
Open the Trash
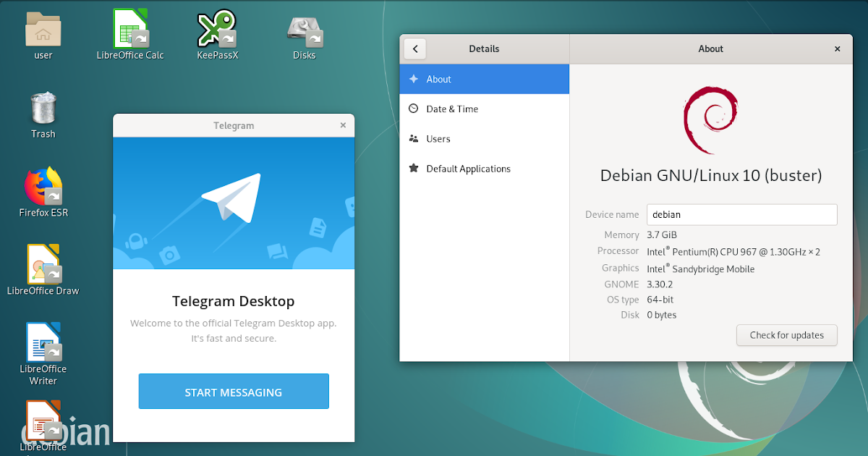pos(43,109)
